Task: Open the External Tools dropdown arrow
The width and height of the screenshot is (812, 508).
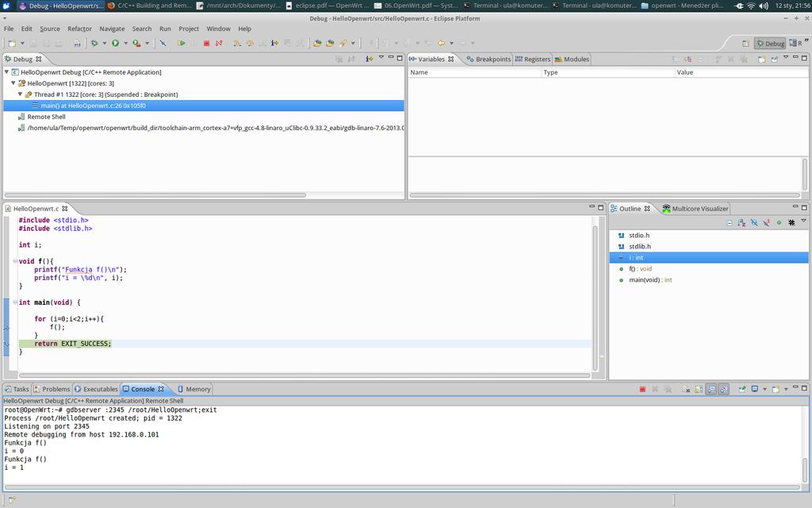Action: tap(147, 44)
